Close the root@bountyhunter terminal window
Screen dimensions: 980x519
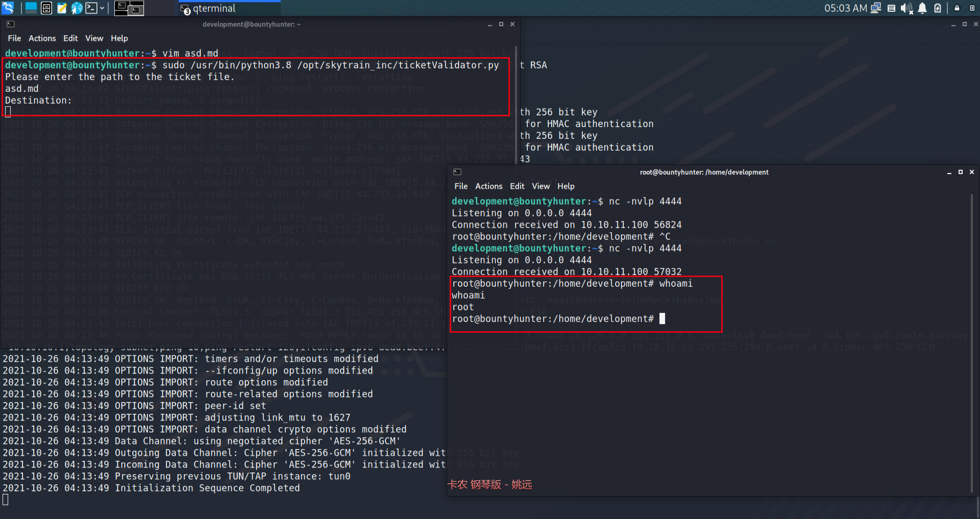972,172
